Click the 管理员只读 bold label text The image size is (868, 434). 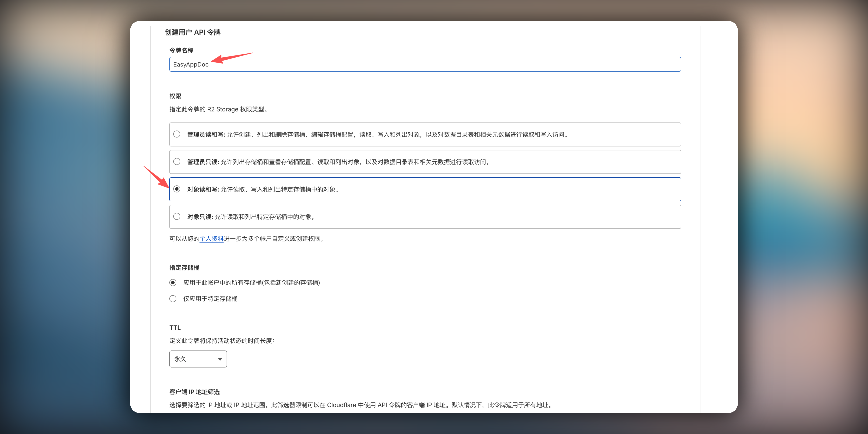click(203, 162)
